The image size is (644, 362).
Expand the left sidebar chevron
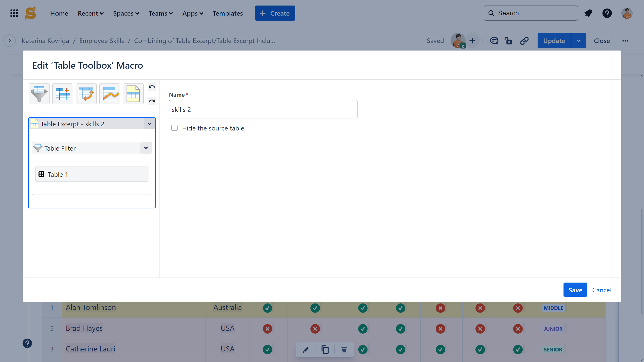pos(10,41)
